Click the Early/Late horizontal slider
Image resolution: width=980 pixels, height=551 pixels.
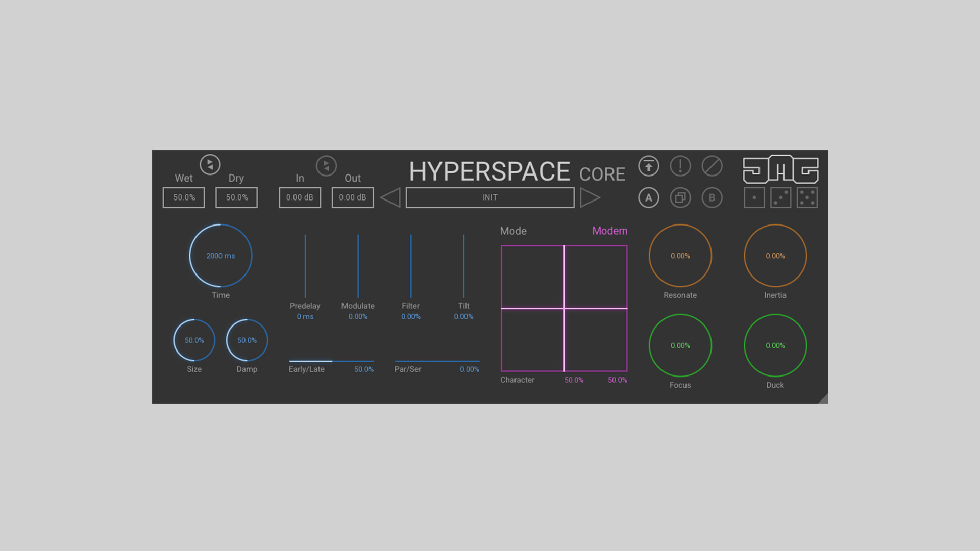coord(332,361)
